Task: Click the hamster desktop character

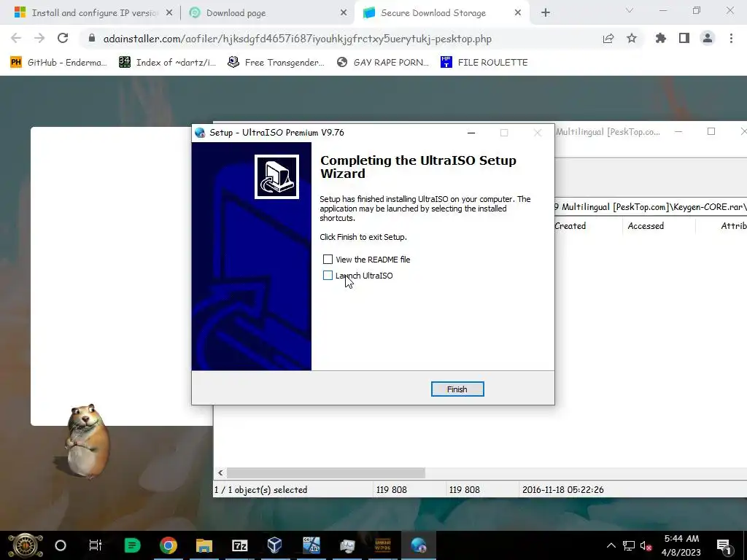Action: coord(87,441)
